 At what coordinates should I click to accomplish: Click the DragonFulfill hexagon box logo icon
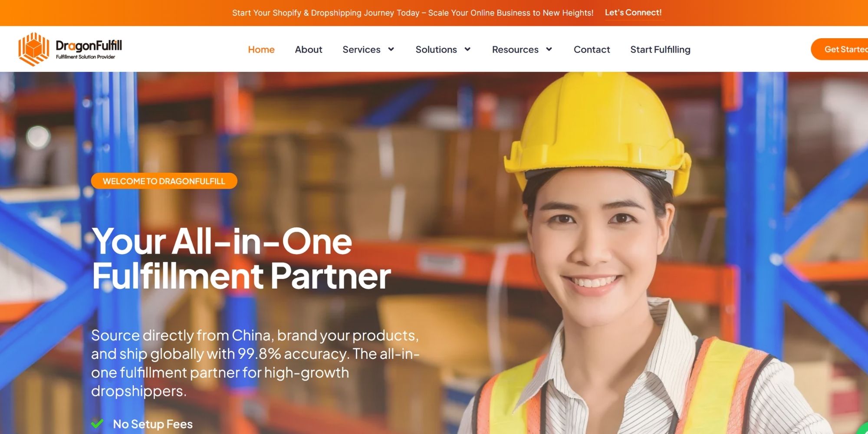coord(33,49)
